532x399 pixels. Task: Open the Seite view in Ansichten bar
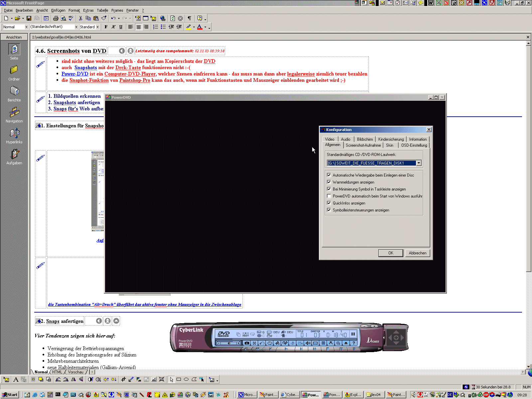(x=14, y=52)
